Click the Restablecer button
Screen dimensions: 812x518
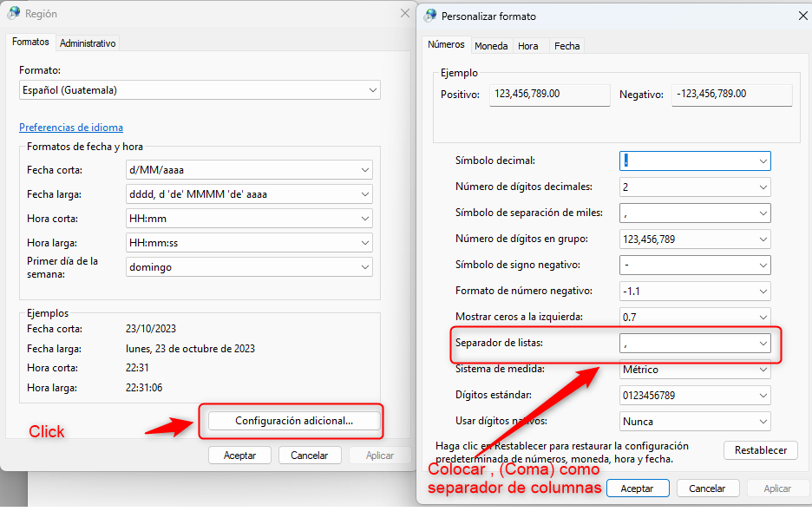[760, 450]
